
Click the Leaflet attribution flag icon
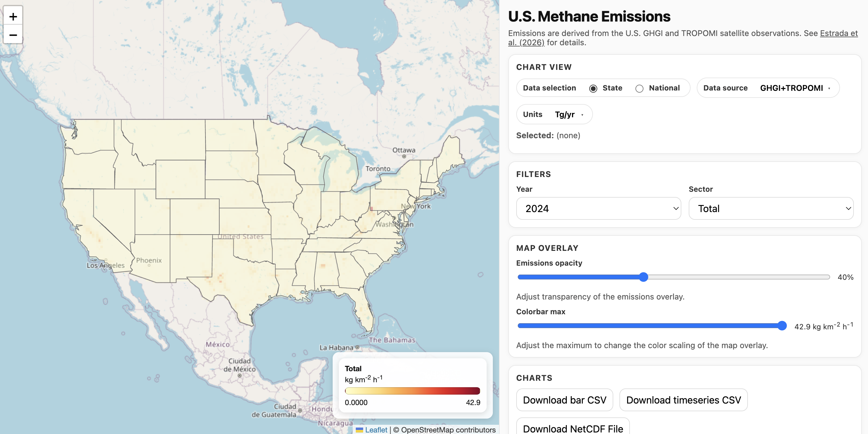point(360,430)
